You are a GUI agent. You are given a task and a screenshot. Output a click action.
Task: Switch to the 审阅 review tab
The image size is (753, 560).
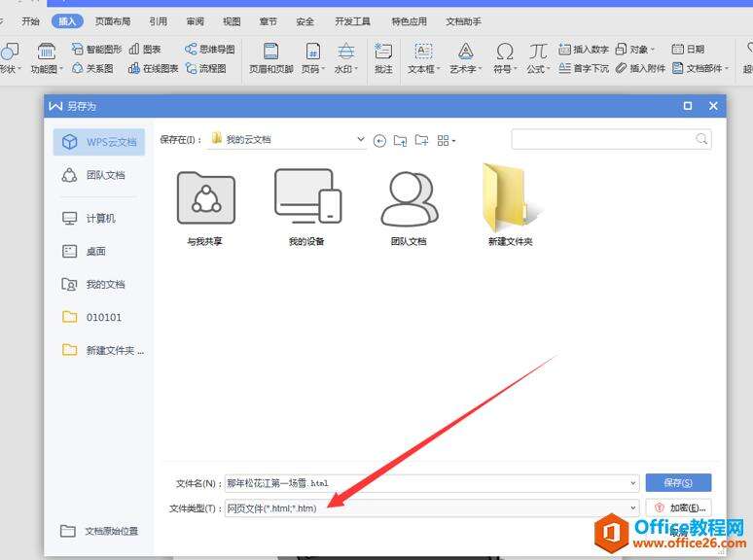[x=195, y=21]
